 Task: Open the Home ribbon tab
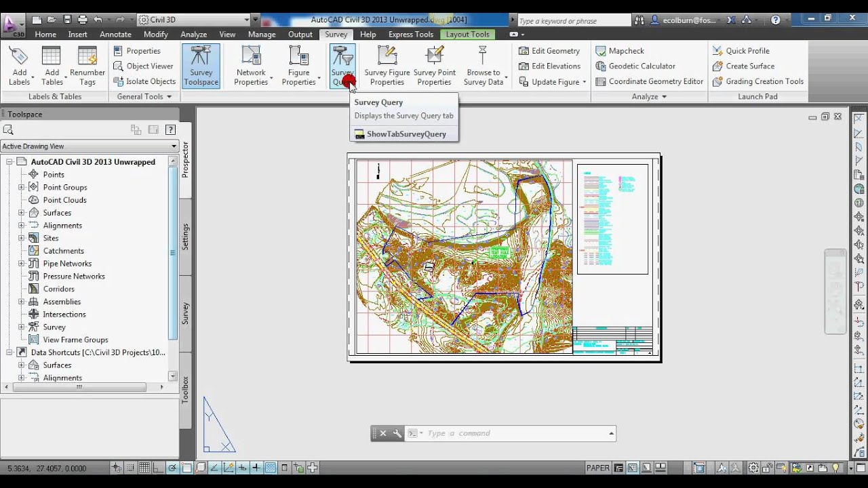click(x=45, y=35)
